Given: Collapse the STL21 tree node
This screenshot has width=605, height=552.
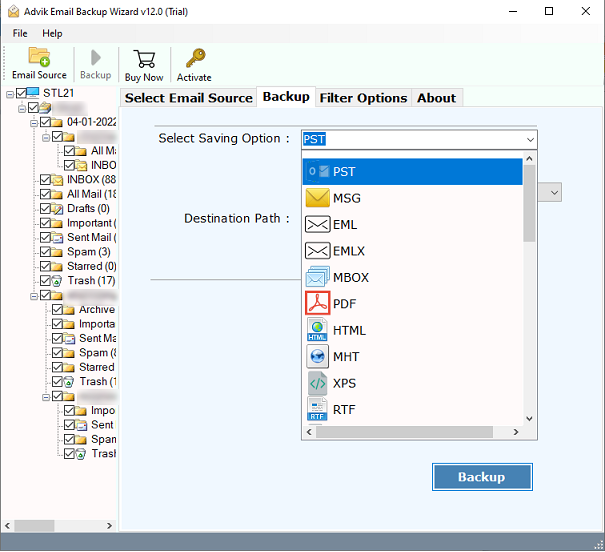Looking at the screenshot, I should [10, 94].
